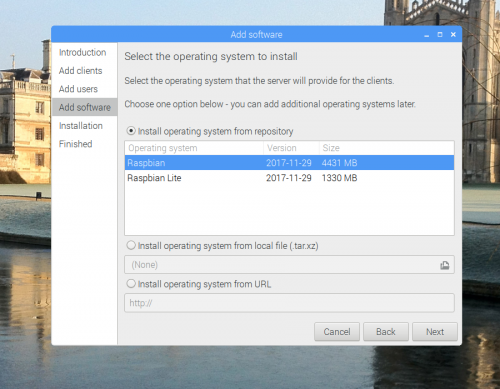Switch to the Add users step
Viewport: 500px width, 389px height.
(x=78, y=89)
